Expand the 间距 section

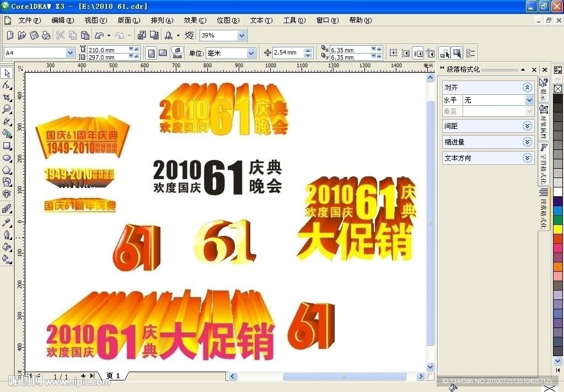pos(527,126)
